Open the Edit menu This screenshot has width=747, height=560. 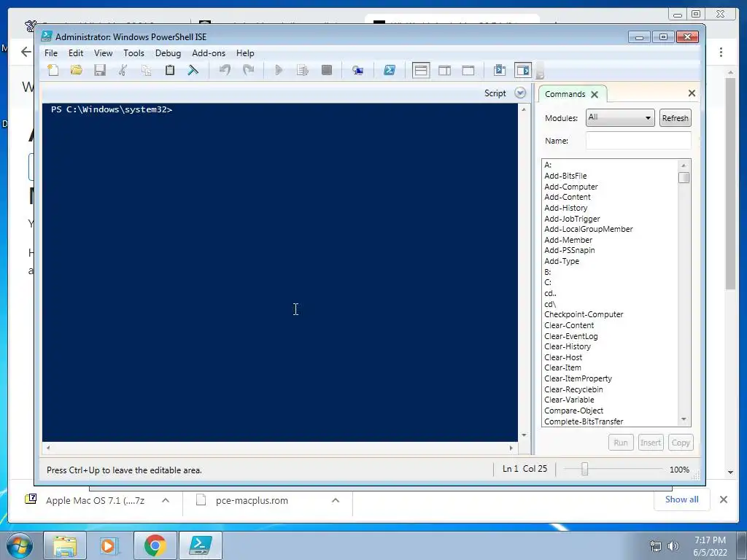point(76,52)
